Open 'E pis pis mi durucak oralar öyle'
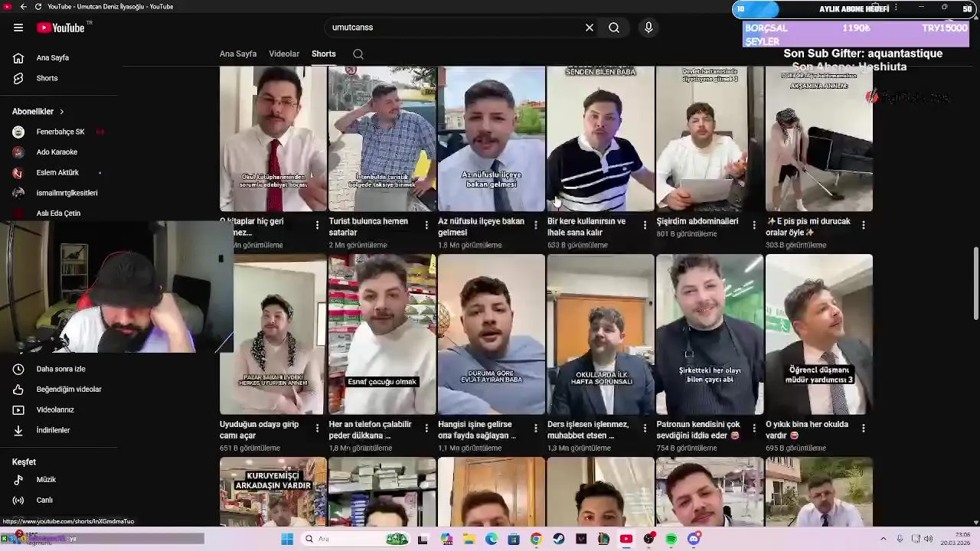This screenshot has width=980, height=551. tap(808, 227)
